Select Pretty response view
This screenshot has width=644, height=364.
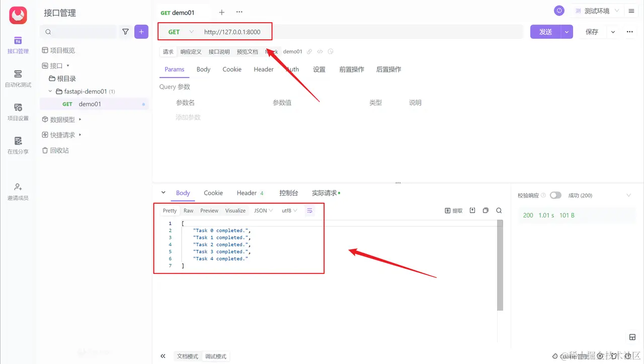170,210
